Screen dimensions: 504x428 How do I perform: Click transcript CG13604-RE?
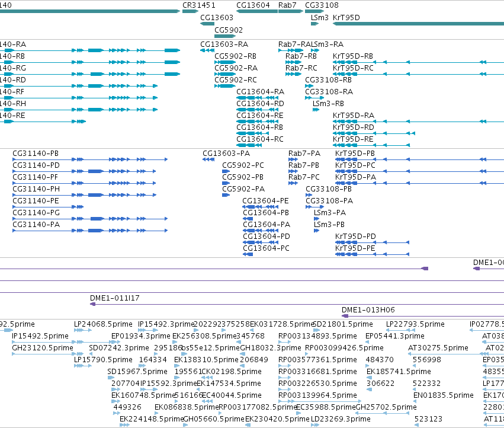pyautogui.click(x=257, y=122)
